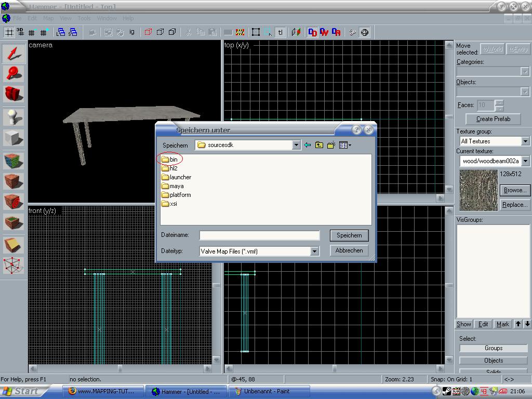Toggle the 'ig' ignore groups button
Viewport: 532px width, 399px height.
[x=132, y=32]
